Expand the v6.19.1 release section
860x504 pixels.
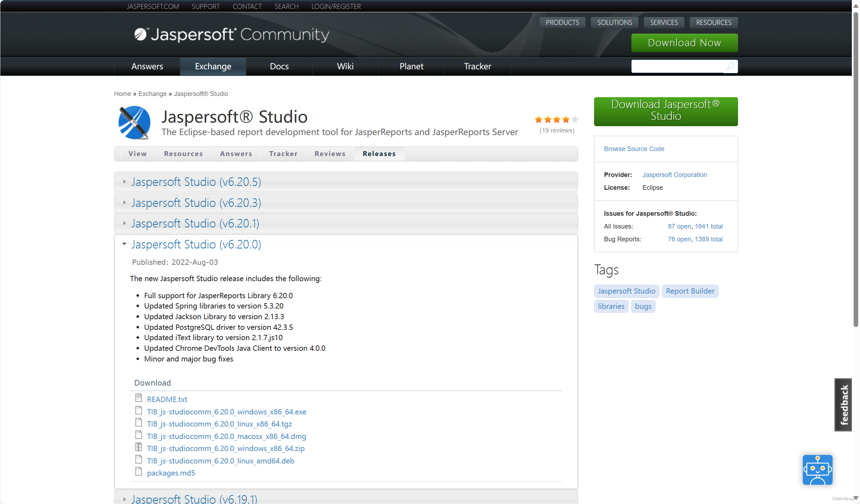[194, 499]
